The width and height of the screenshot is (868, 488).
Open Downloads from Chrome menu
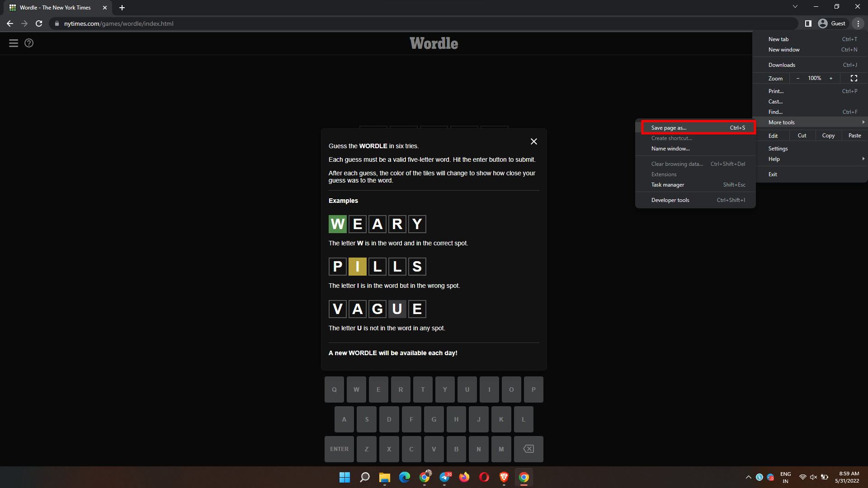tap(810, 65)
